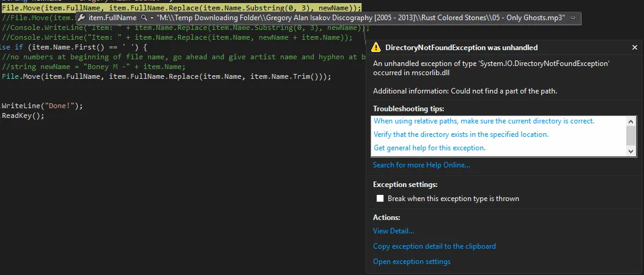Click the wrench icon beside item.FullName

[x=81, y=18]
